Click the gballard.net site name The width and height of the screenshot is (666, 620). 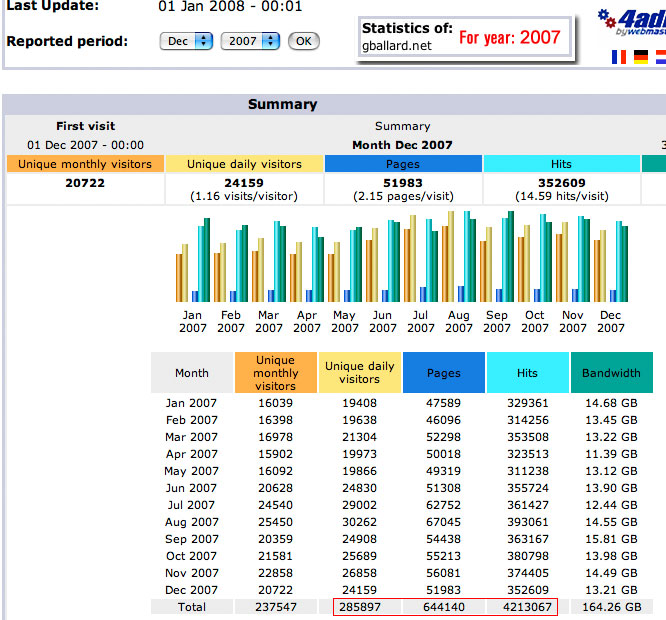coord(397,46)
